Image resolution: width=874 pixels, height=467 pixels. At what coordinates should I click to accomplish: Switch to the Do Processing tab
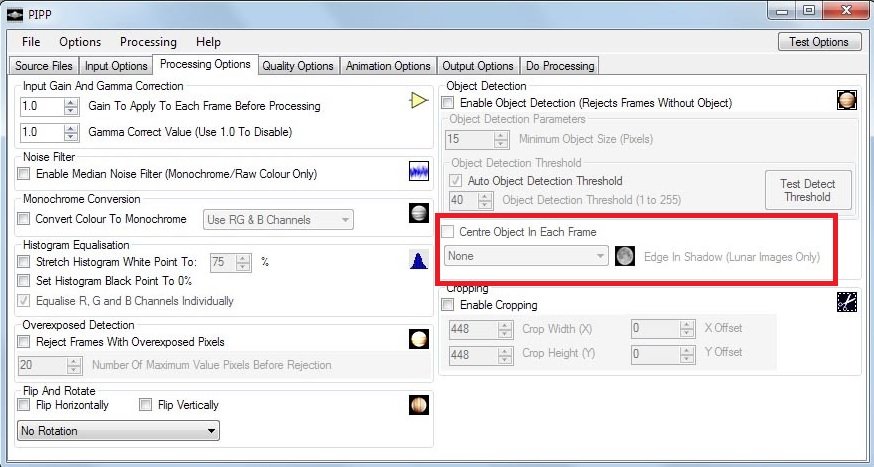(x=560, y=66)
